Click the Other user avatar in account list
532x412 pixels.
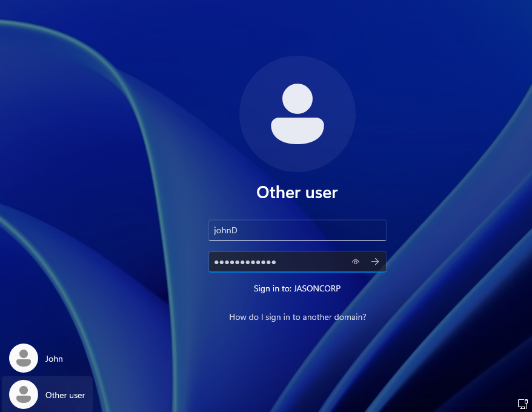[x=24, y=394]
